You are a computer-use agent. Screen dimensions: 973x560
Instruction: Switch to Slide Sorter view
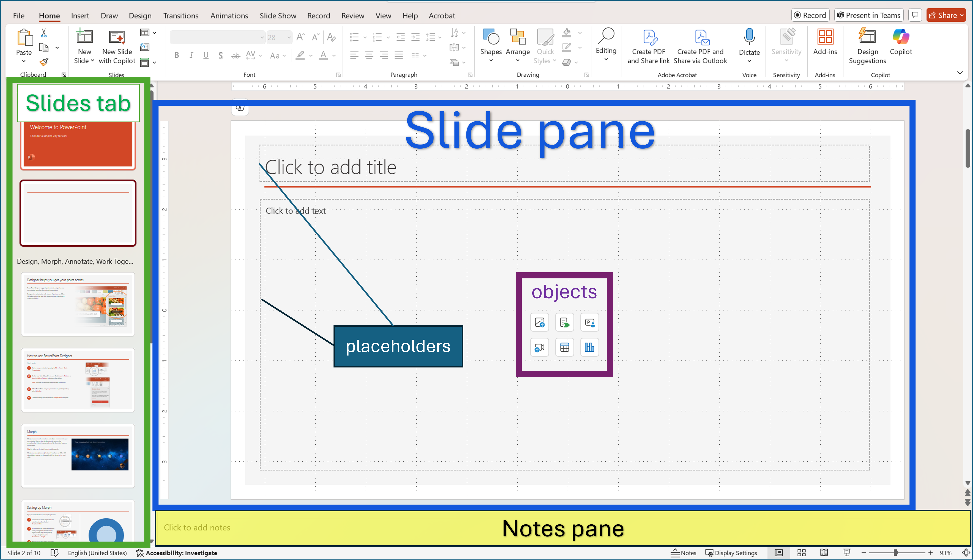[x=802, y=553]
